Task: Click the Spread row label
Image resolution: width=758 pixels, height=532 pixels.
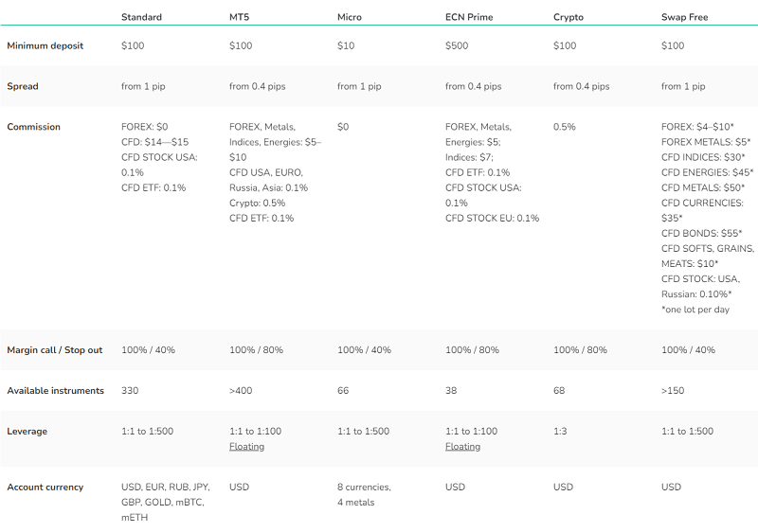Action: 22,86
